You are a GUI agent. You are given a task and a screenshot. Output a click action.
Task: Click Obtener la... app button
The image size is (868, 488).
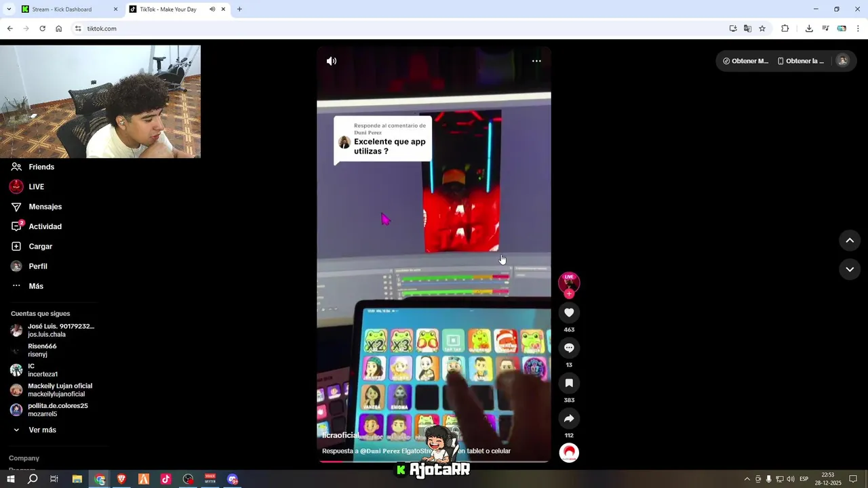click(x=801, y=61)
